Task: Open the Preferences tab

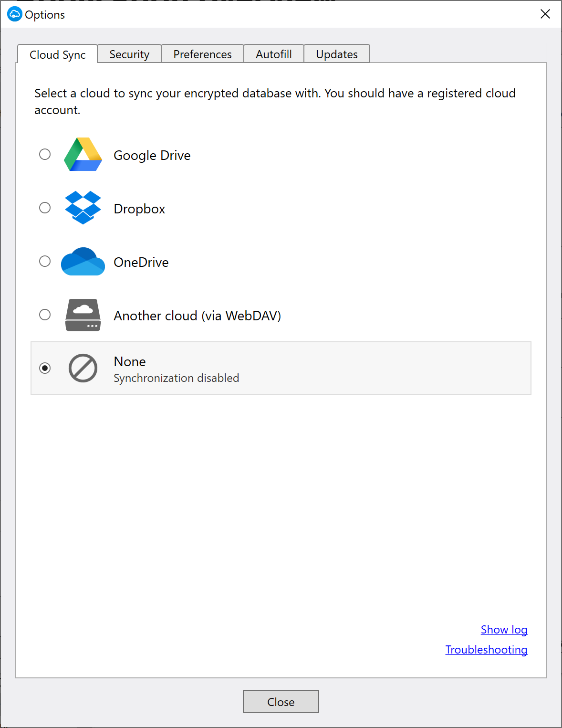Action: [202, 54]
